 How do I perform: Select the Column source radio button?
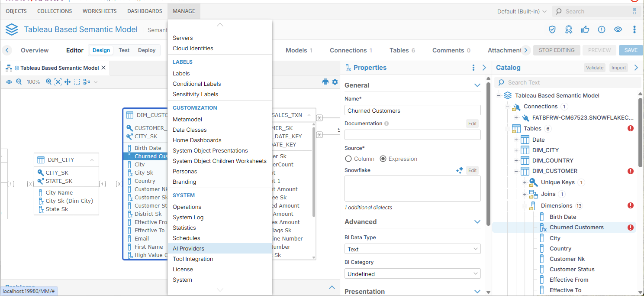(x=348, y=159)
